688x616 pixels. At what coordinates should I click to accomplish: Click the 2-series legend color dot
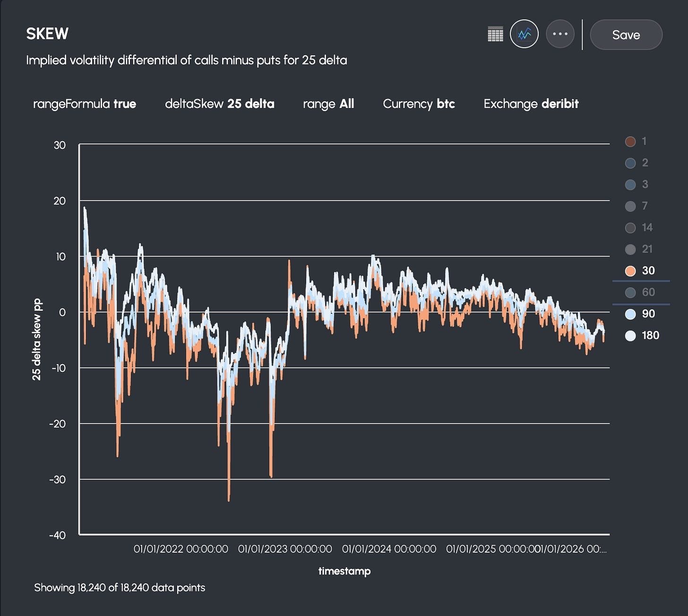click(629, 163)
